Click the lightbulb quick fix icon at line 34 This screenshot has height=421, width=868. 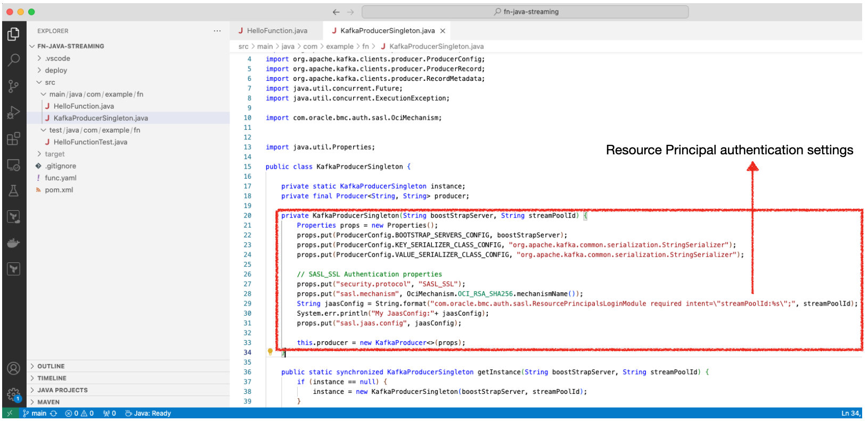coord(270,352)
